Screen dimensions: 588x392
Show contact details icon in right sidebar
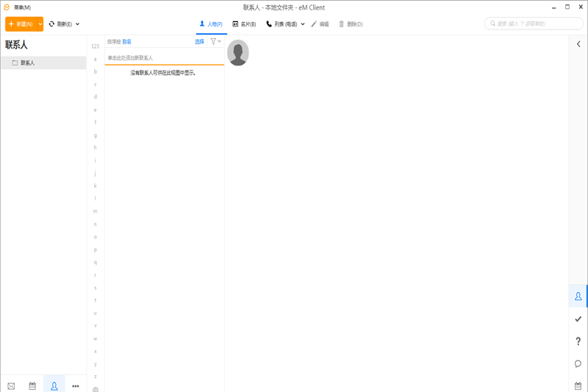coord(578,296)
